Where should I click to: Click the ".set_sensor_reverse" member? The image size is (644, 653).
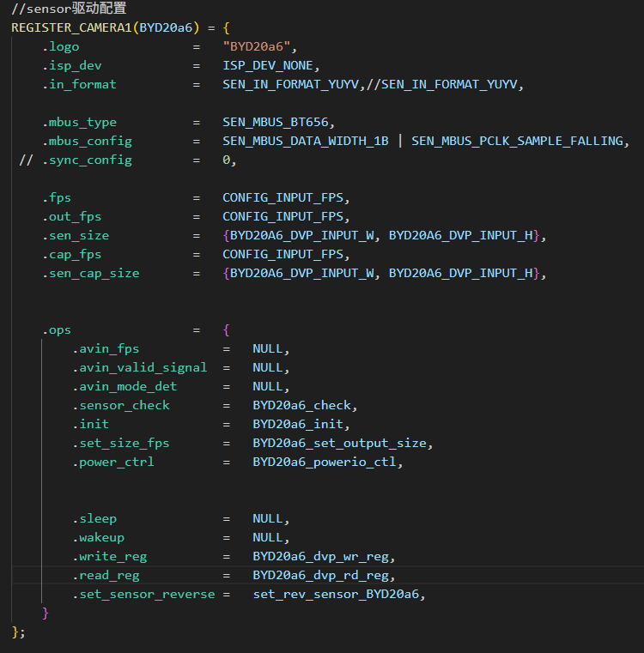pos(143,595)
